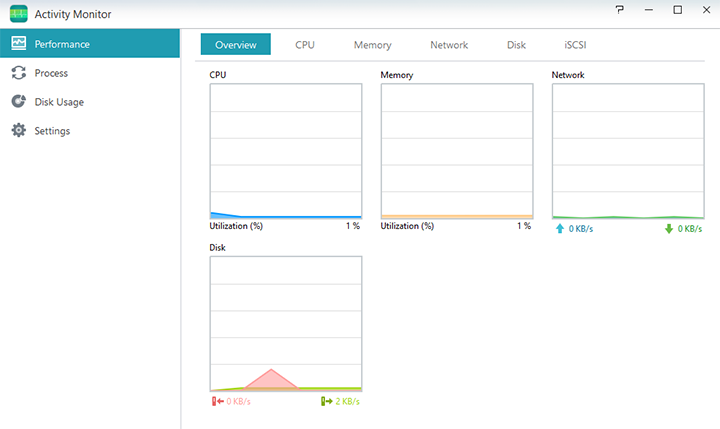Go to the Network tab
The height and width of the screenshot is (429, 720).
coord(449,45)
